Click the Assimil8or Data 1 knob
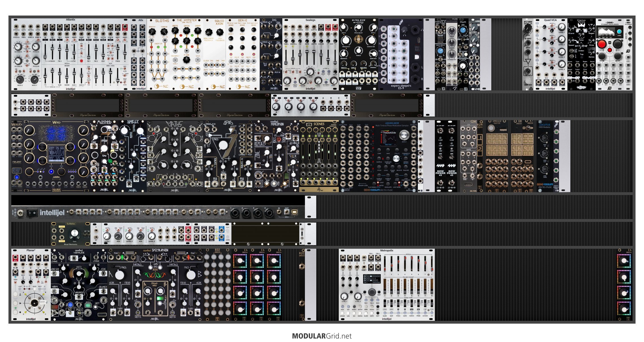 tap(404, 135)
